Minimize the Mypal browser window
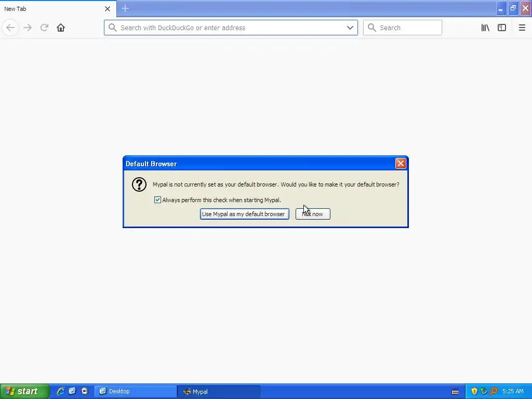 [x=500, y=8]
